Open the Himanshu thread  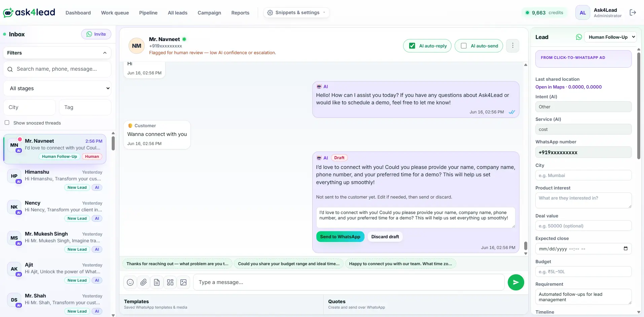coord(55,180)
